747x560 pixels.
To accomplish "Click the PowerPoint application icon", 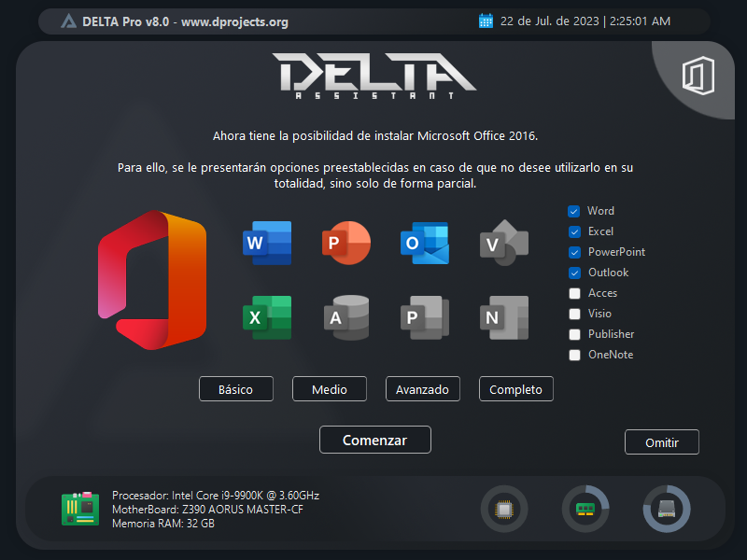I will (x=345, y=244).
